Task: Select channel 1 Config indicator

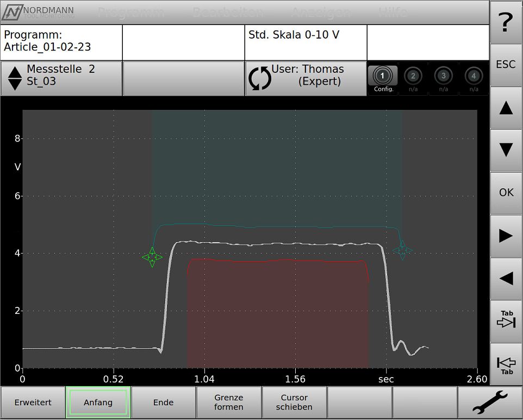Action: click(x=383, y=78)
